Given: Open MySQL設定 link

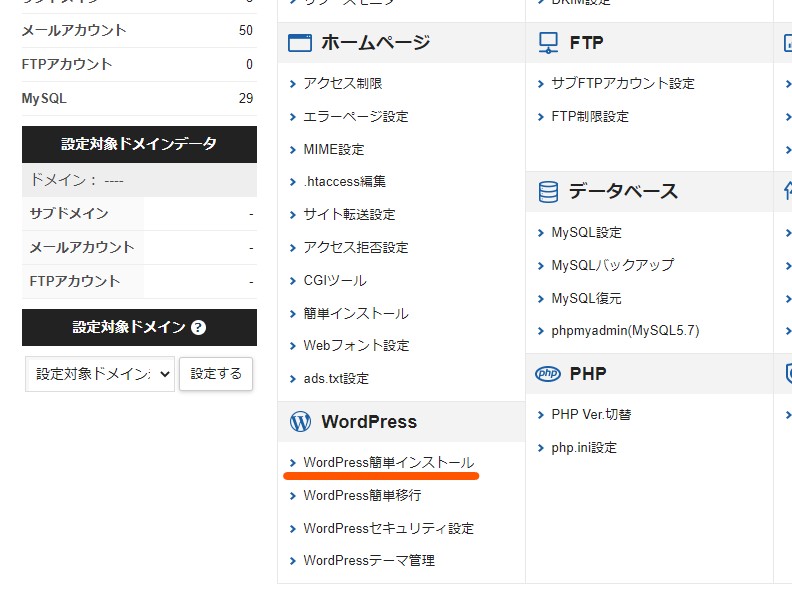Looking at the screenshot, I should (586, 233).
